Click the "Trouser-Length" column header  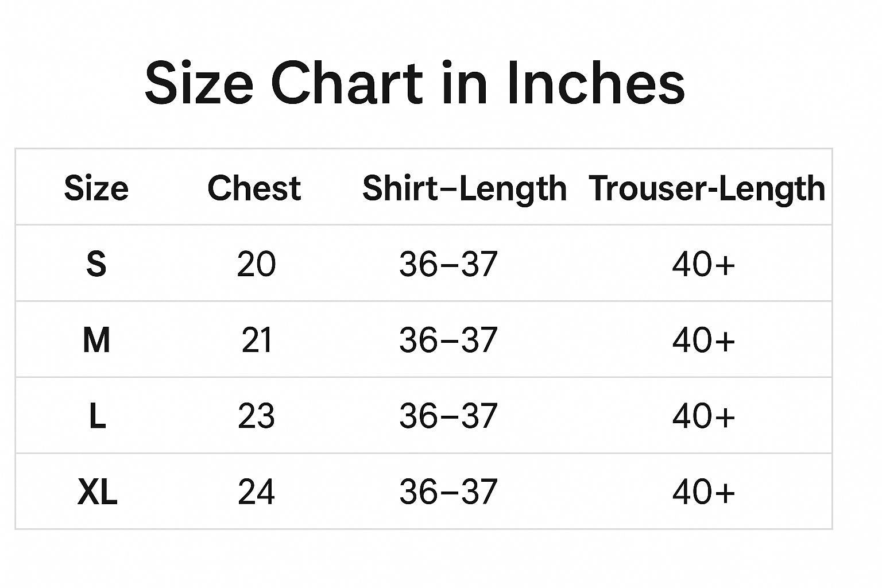click(707, 188)
